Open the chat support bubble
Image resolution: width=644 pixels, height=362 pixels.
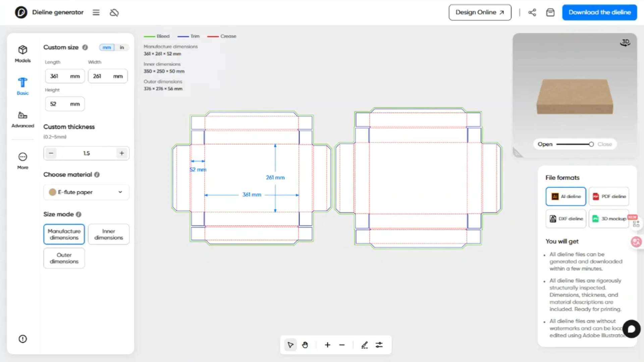[631, 329]
